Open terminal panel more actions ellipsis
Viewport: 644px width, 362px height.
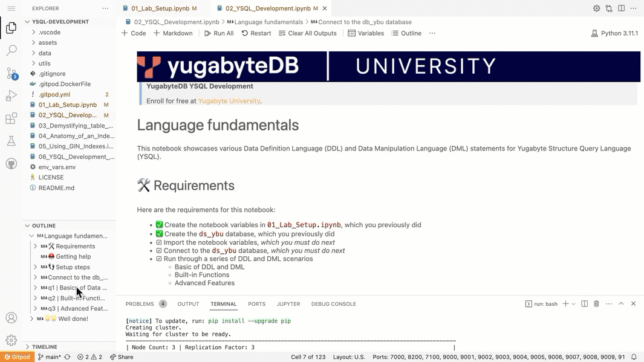(x=609, y=304)
